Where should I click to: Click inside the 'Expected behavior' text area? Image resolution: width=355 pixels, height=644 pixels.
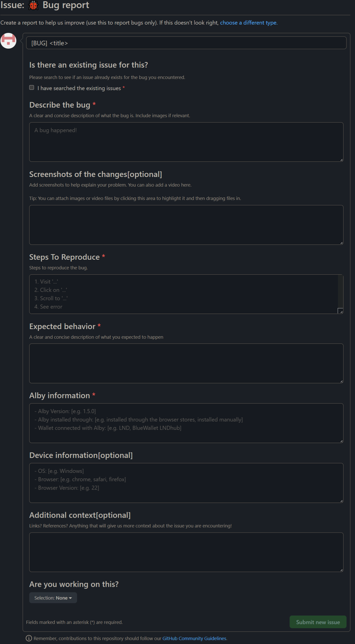(x=186, y=363)
